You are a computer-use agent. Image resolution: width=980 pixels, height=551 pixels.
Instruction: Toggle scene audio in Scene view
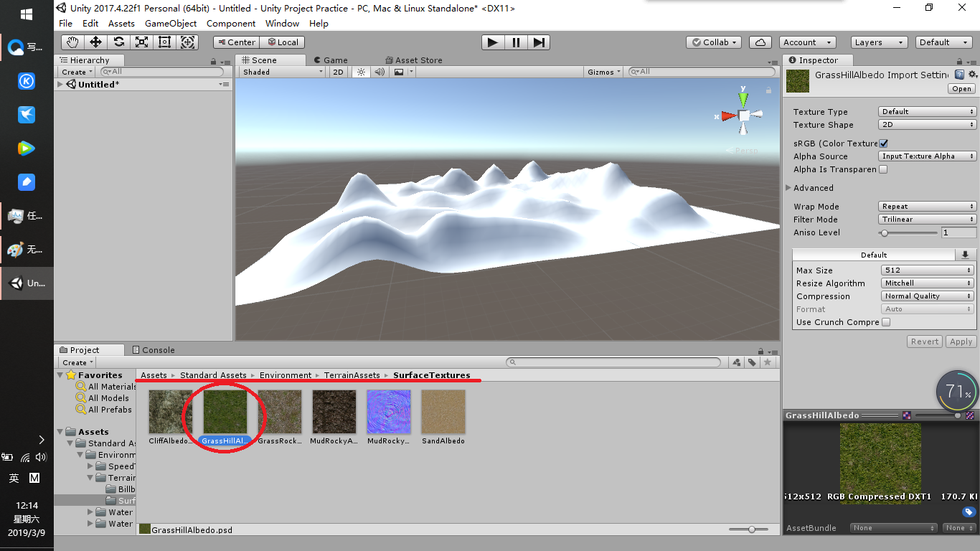point(380,72)
